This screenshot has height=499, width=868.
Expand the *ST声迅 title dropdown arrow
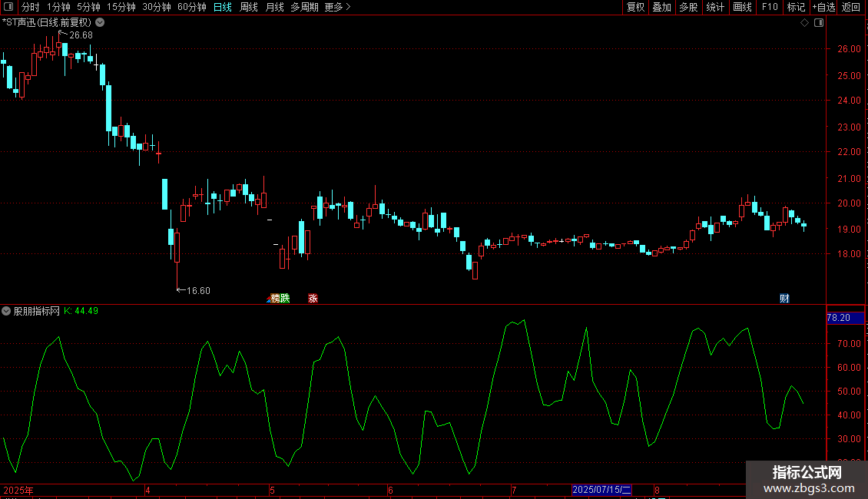[x=100, y=23]
